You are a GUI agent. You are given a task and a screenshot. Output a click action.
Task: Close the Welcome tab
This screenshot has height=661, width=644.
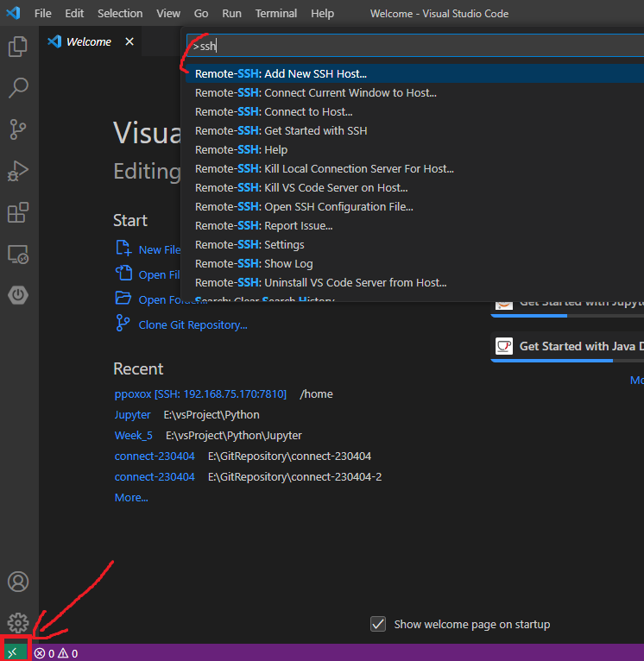129,41
